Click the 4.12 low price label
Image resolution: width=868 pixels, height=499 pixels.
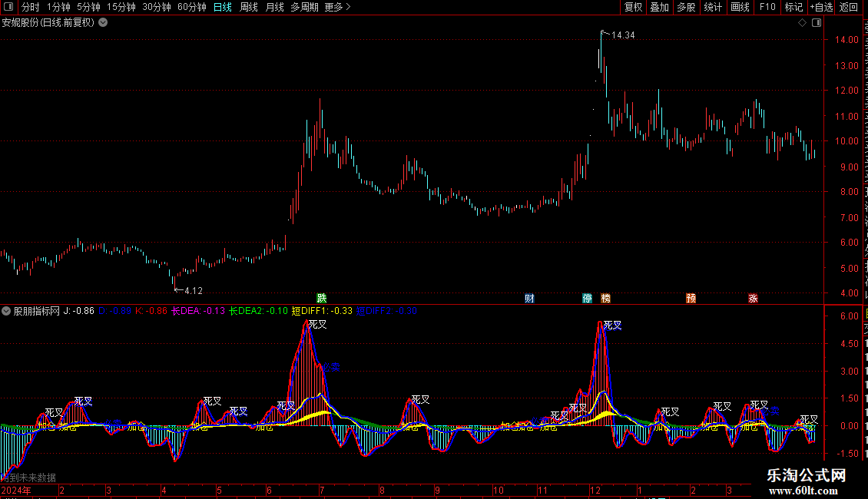pos(194,290)
